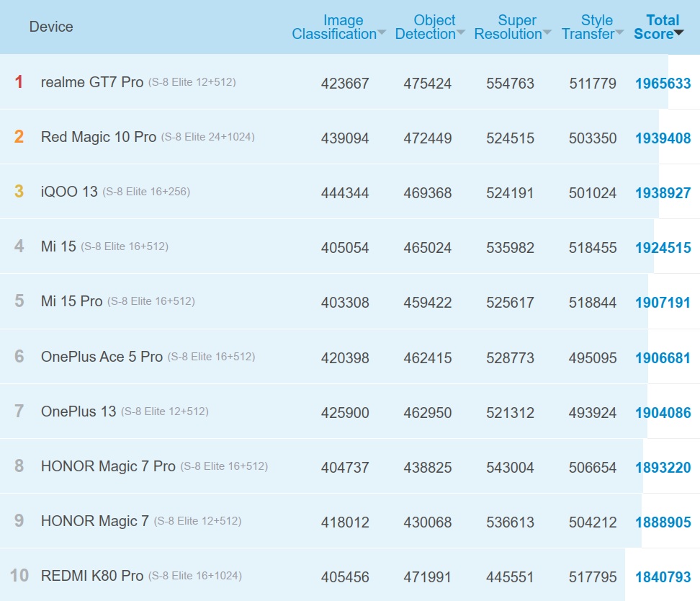
Task: Open the HONOR Magic 7 Pro entry
Action: coord(108,466)
